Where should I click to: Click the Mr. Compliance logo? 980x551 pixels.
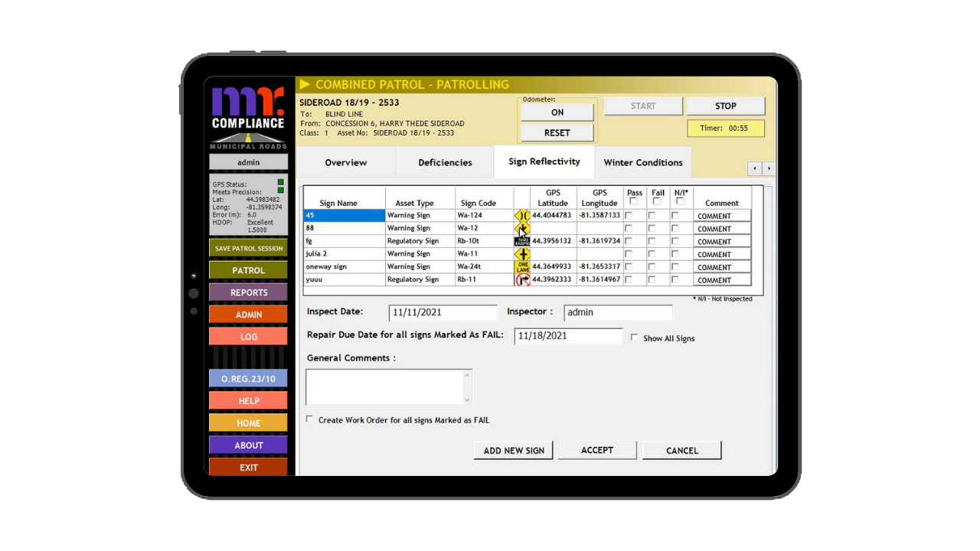(248, 118)
